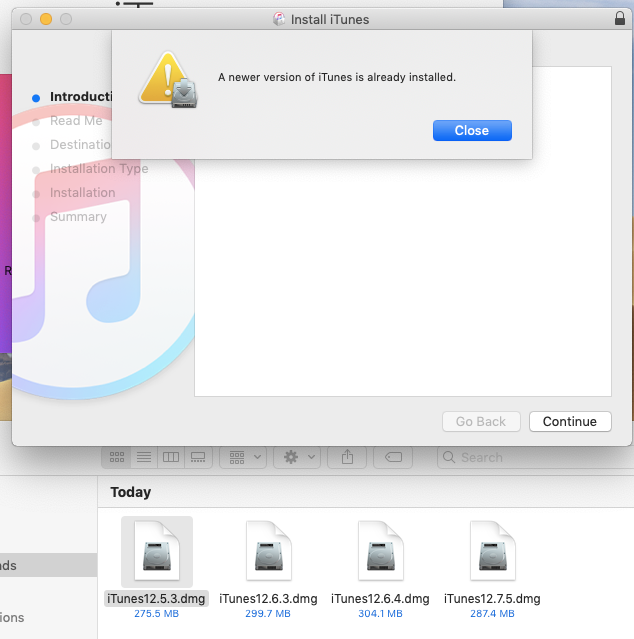This screenshot has height=639, width=634.
Task: Click the Finder share button
Action: click(347, 457)
